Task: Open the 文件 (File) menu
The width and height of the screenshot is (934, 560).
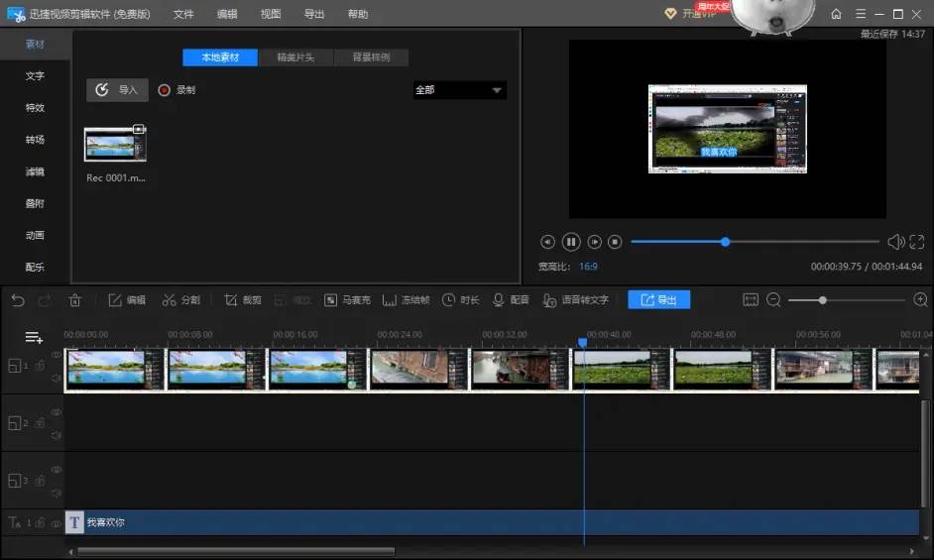Action: (x=183, y=14)
